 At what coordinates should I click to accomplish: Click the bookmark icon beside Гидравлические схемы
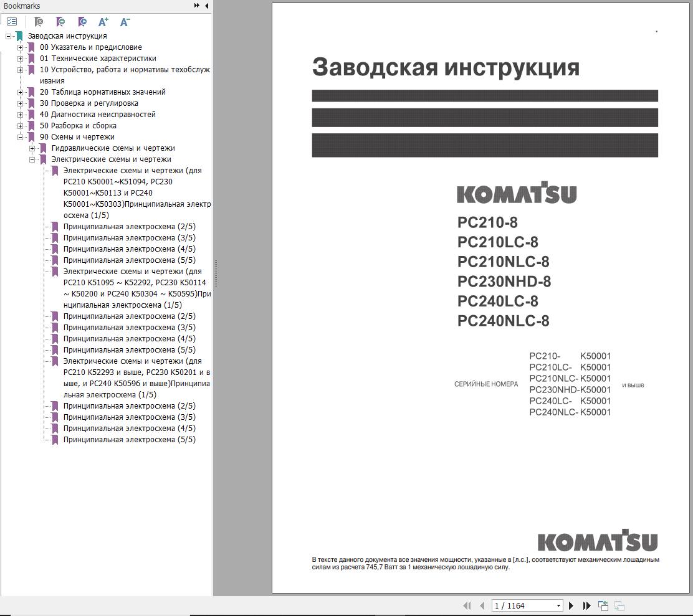pos(44,148)
